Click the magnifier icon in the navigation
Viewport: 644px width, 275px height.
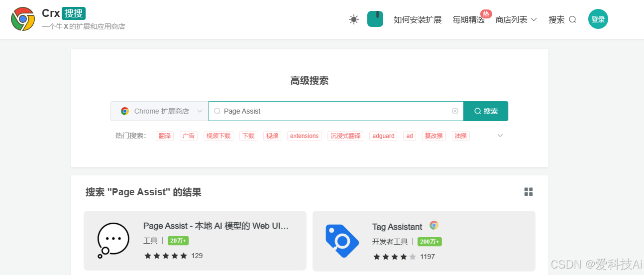(x=572, y=20)
